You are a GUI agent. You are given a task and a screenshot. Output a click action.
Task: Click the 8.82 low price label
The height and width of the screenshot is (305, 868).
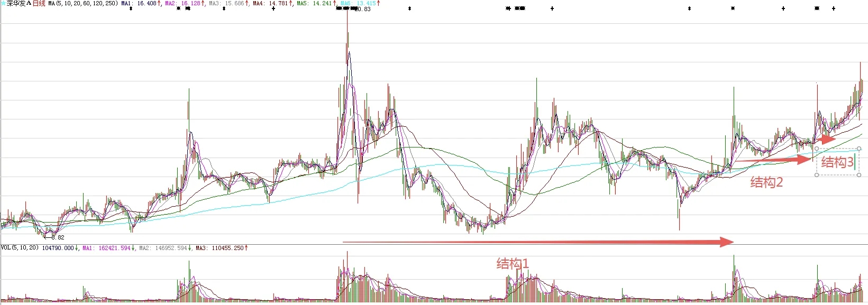point(58,238)
